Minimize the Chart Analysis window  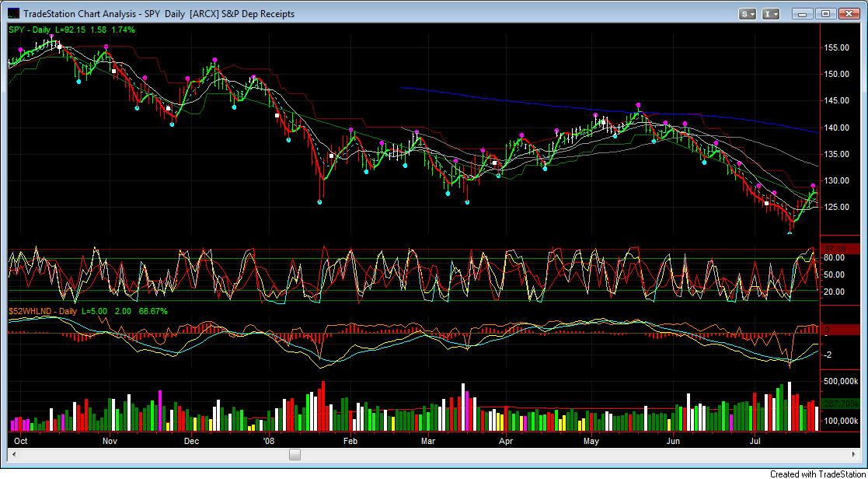[803, 14]
